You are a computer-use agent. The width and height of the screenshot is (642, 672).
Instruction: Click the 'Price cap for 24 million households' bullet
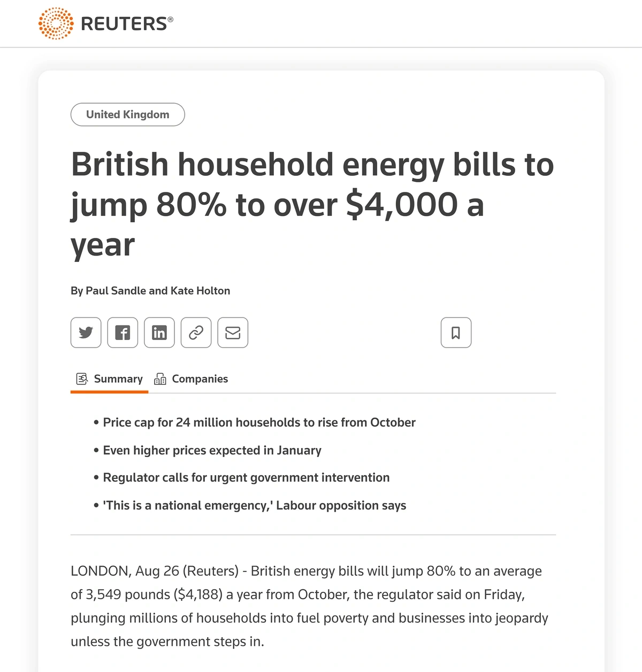(x=259, y=422)
